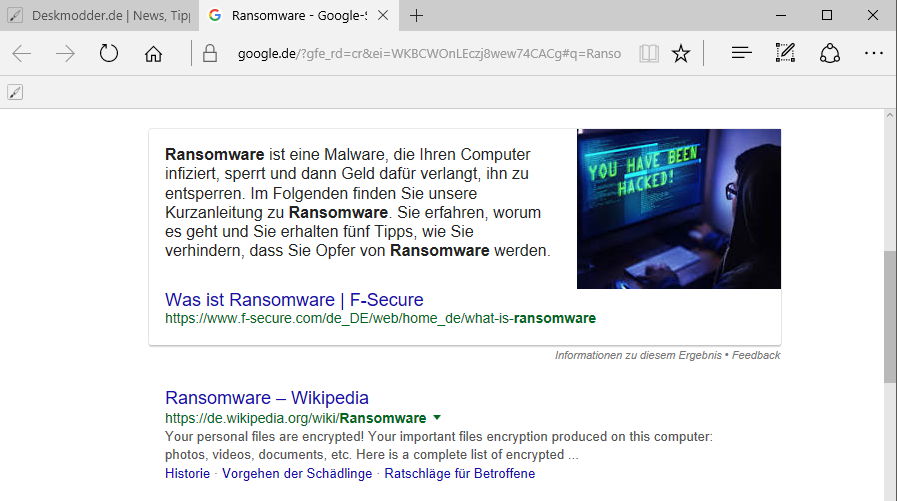Go forward with the forward arrow
Image resolution: width=897 pixels, height=501 pixels.
click(65, 54)
